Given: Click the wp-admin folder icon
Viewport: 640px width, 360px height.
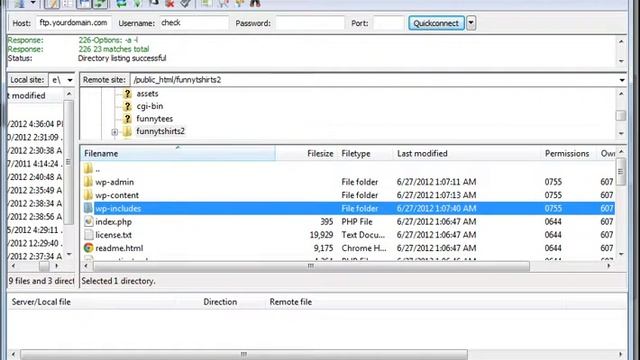Looking at the screenshot, I should pyautogui.click(x=89, y=182).
